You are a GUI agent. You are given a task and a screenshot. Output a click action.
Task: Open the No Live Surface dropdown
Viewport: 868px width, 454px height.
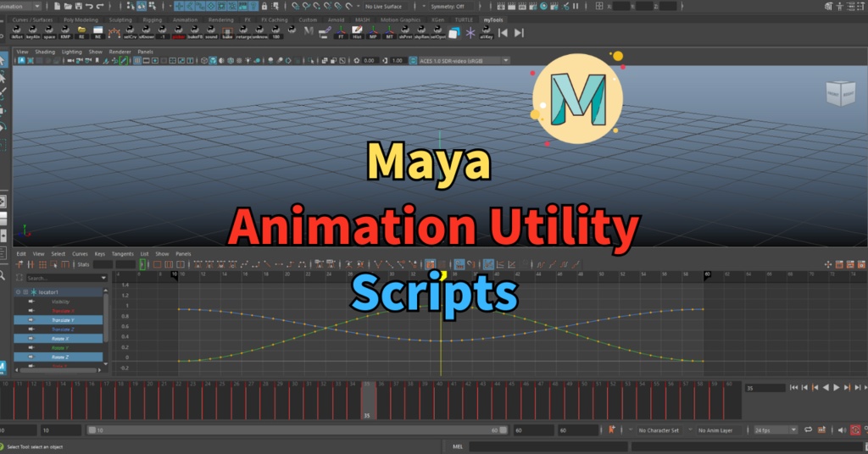pyautogui.click(x=387, y=6)
